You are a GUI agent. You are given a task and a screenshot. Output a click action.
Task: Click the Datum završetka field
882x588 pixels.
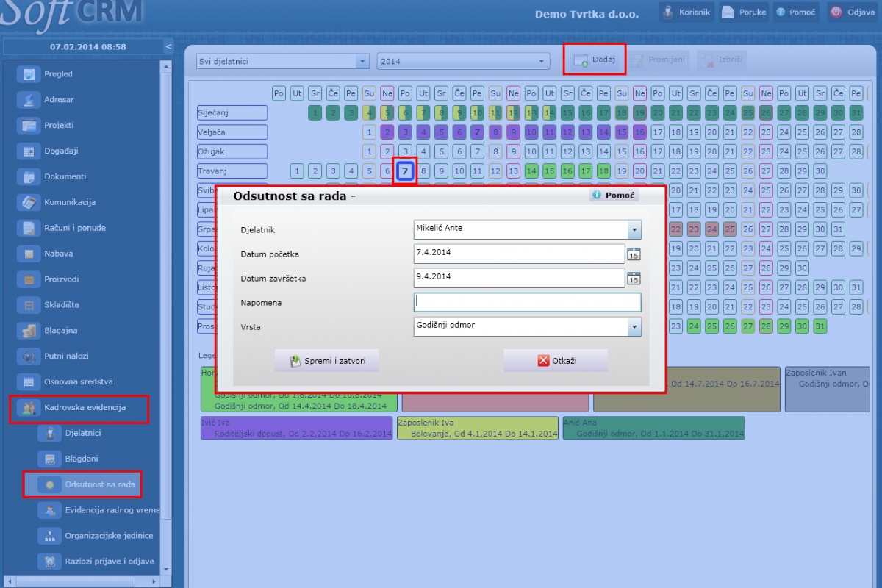[x=519, y=278]
